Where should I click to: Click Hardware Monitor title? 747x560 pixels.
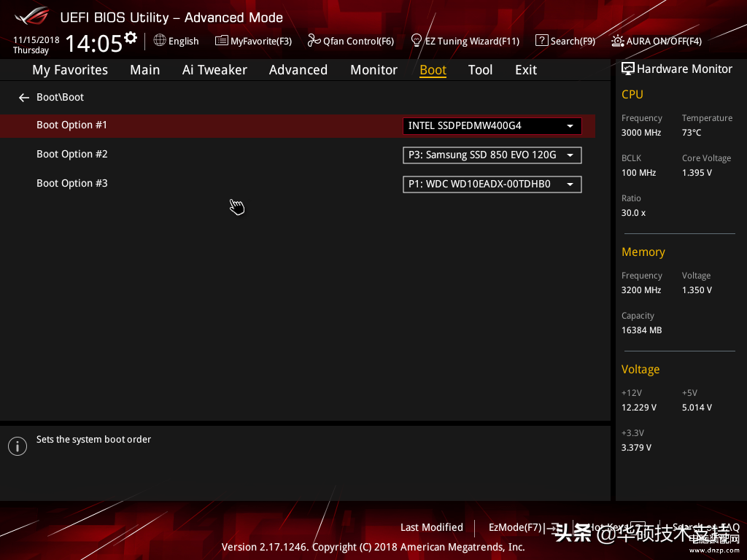[684, 69]
